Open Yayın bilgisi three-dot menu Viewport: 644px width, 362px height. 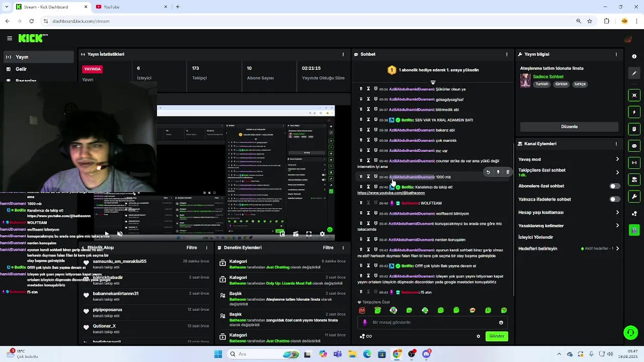[616, 54]
